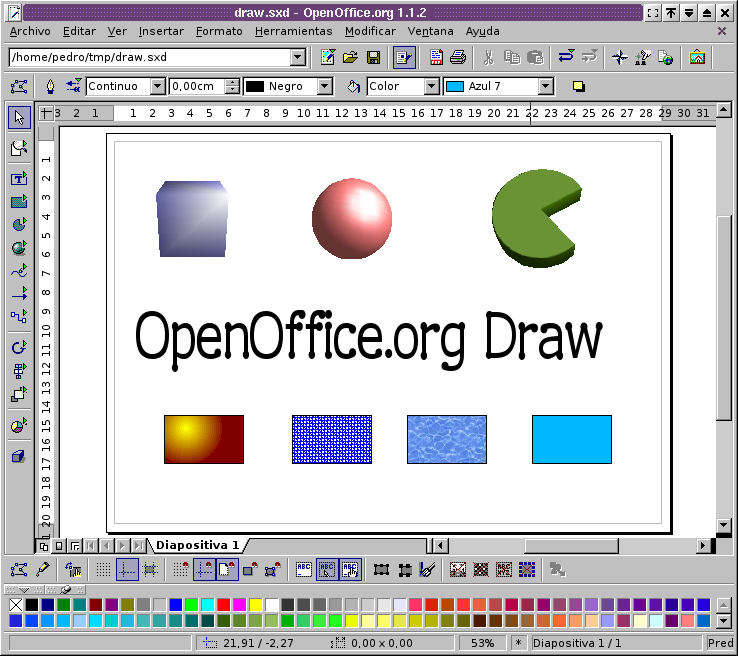
Task: Open the Gallery icon in the toolbar
Action: (x=697, y=57)
